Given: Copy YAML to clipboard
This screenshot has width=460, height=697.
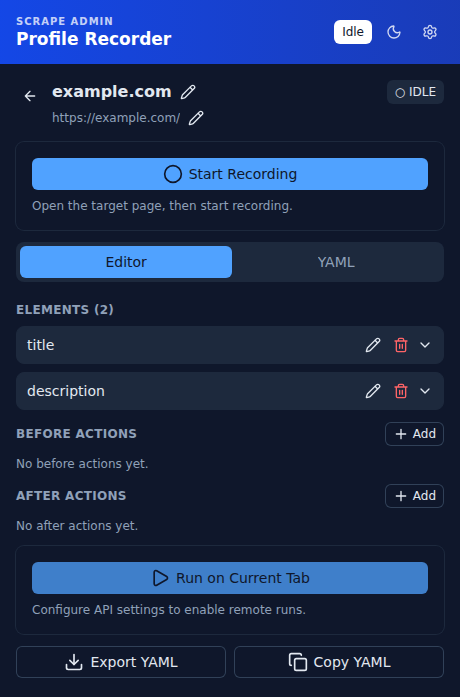Looking at the screenshot, I should coord(339,662).
